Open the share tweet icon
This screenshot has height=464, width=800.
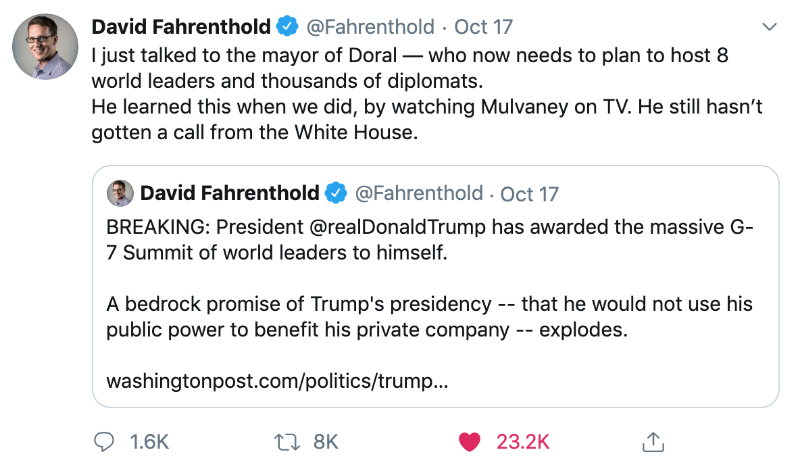pos(652,441)
